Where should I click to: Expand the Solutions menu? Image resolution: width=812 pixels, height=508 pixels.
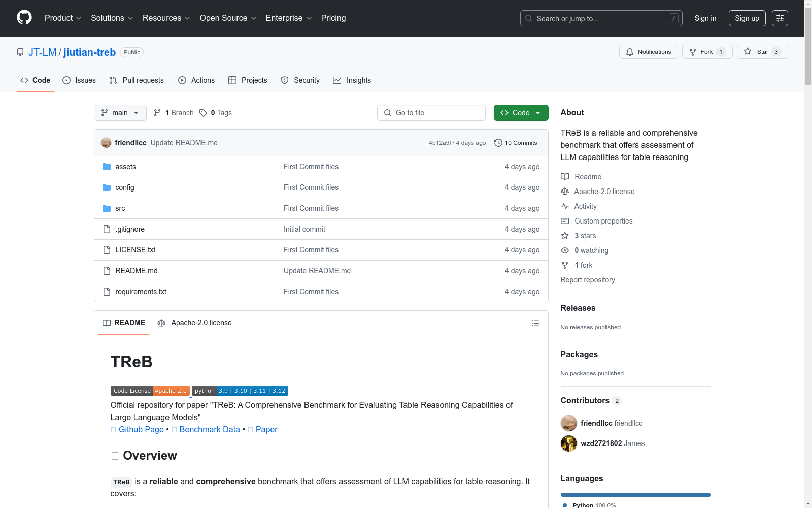point(112,18)
